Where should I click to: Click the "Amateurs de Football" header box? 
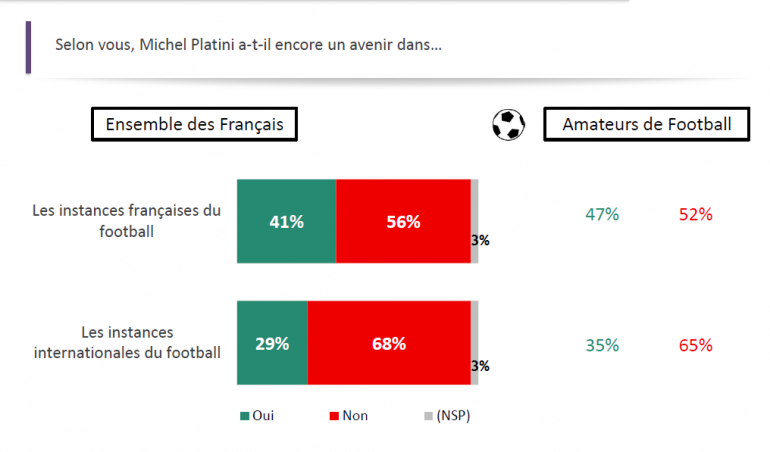pyautogui.click(x=646, y=124)
